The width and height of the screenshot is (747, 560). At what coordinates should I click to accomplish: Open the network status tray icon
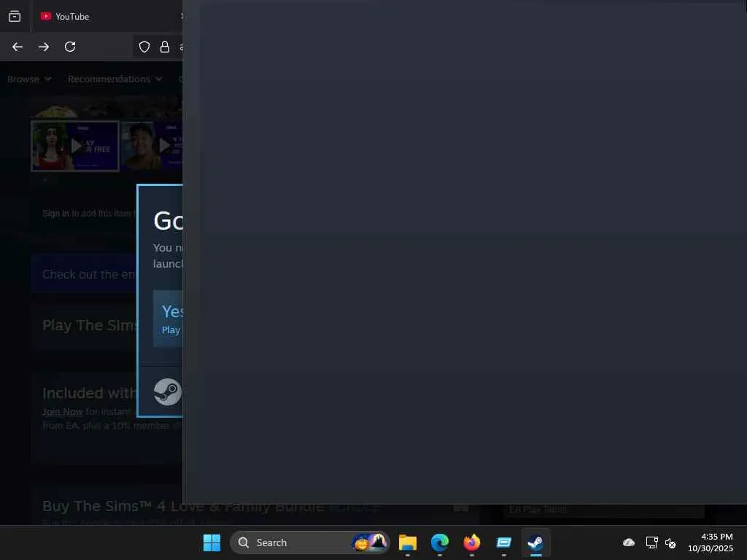click(651, 542)
